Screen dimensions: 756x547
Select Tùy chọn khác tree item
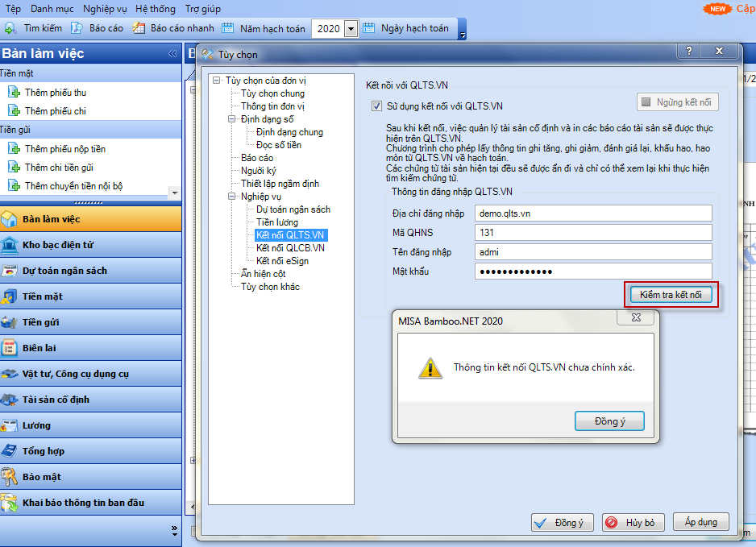(271, 287)
